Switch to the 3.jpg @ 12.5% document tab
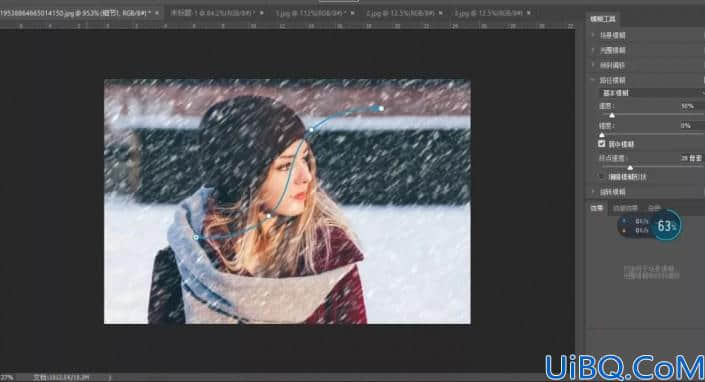The width and height of the screenshot is (705, 382). coord(489,13)
